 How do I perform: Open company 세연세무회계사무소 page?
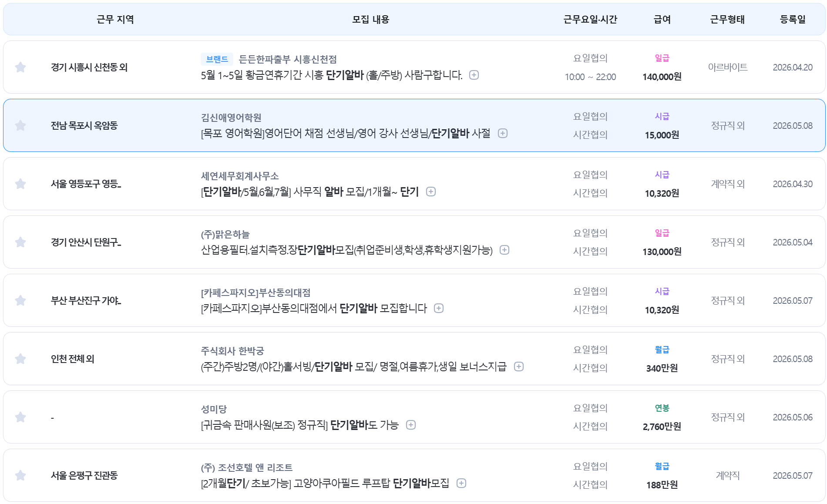240,176
